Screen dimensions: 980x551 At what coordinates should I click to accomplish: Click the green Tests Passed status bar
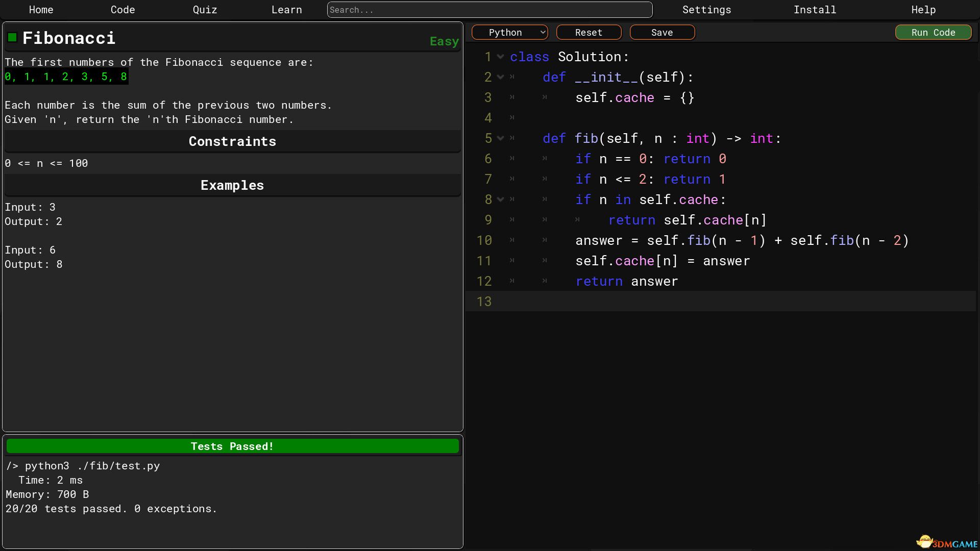232,446
